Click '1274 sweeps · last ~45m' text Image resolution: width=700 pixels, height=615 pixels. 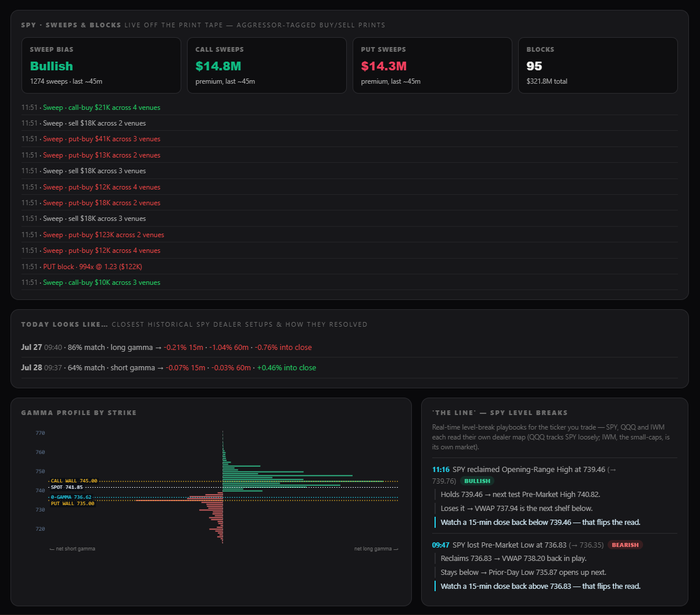[x=66, y=81]
